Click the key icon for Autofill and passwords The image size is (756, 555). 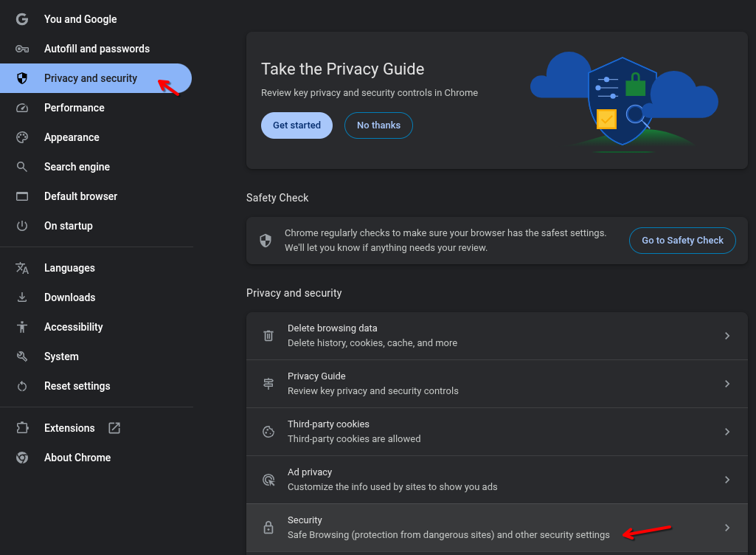click(x=21, y=49)
